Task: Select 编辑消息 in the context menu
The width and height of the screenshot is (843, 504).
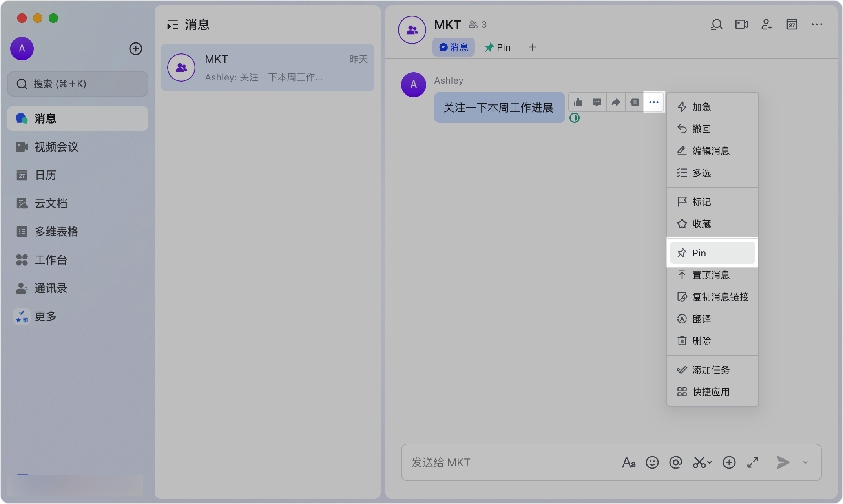Action: tap(713, 151)
